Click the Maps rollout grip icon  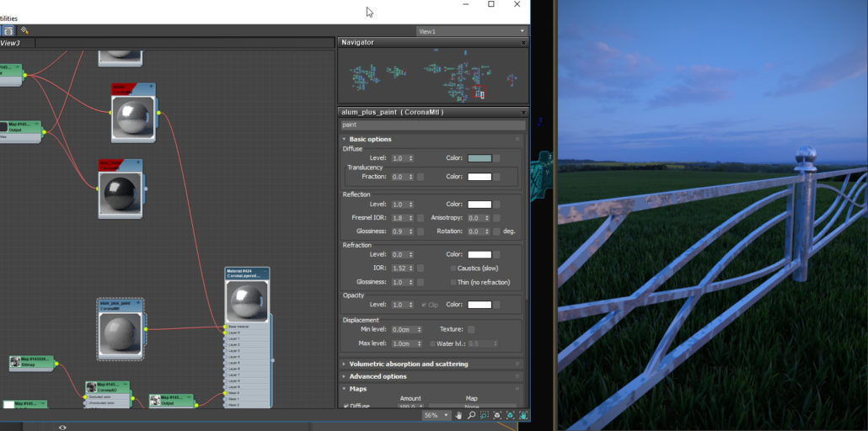coord(517,389)
